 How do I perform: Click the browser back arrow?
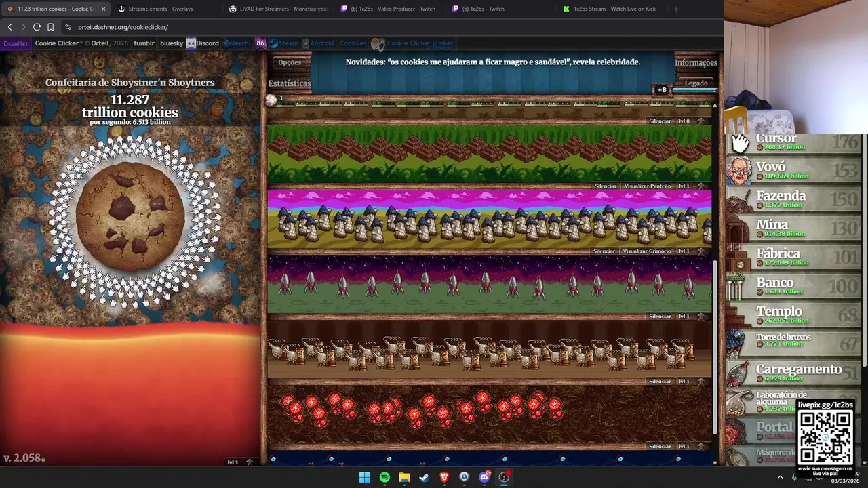click(9, 27)
